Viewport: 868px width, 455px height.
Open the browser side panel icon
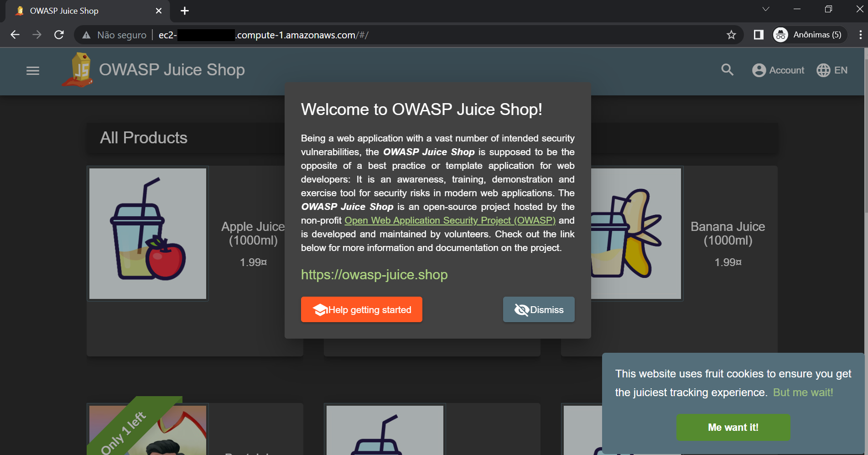[x=759, y=35]
